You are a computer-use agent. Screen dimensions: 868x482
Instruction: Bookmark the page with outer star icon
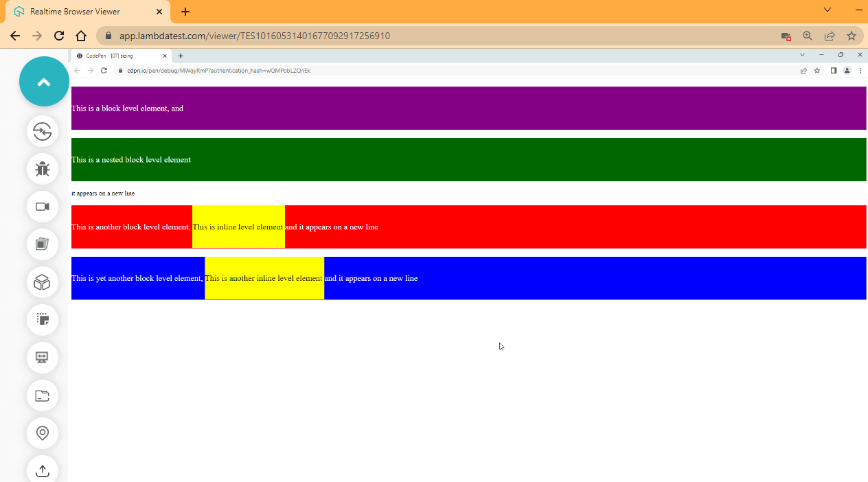tap(852, 36)
